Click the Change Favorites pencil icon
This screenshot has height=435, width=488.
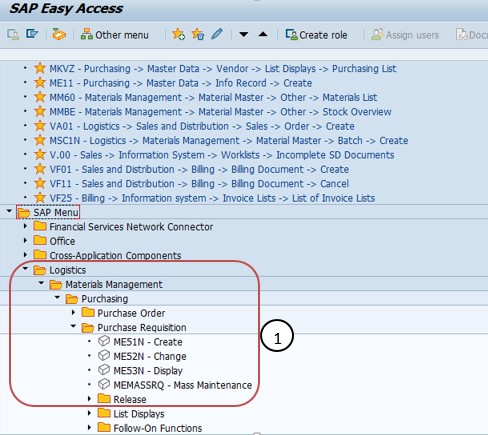217,34
